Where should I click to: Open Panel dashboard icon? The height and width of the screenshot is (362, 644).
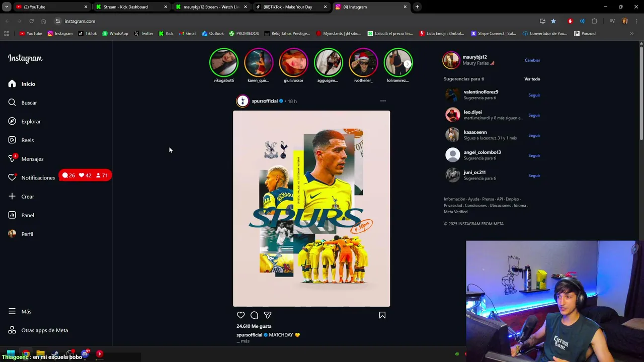click(x=12, y=215)
